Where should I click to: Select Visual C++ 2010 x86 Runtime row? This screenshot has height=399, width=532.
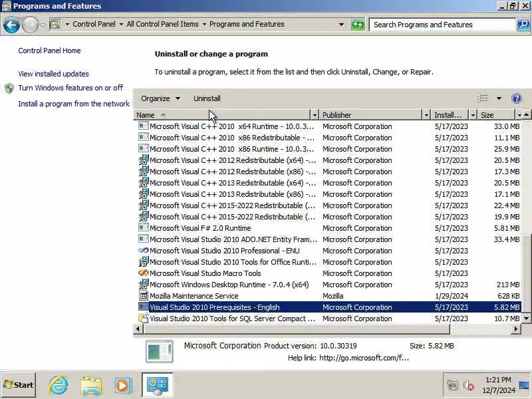tap(329, 148)
